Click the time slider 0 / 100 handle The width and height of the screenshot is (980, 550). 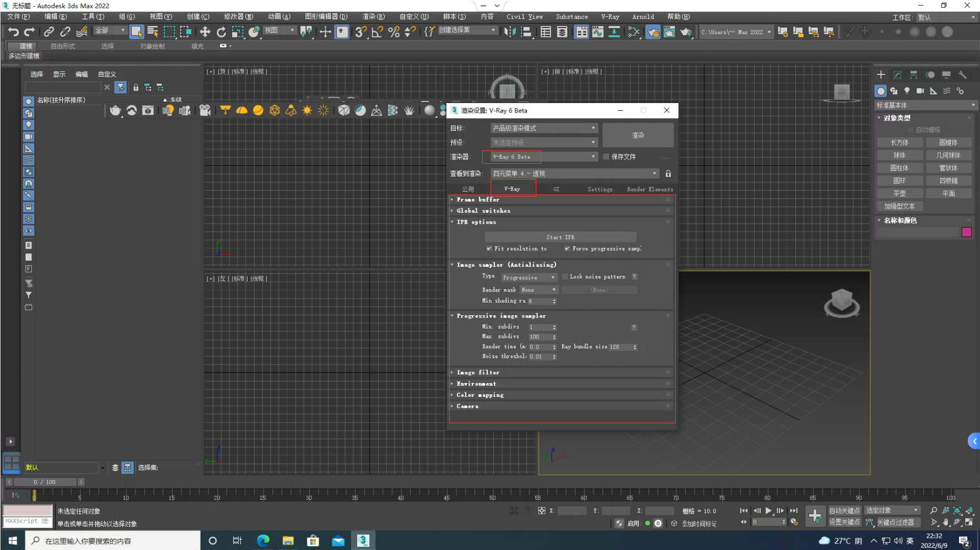(45, 482)
